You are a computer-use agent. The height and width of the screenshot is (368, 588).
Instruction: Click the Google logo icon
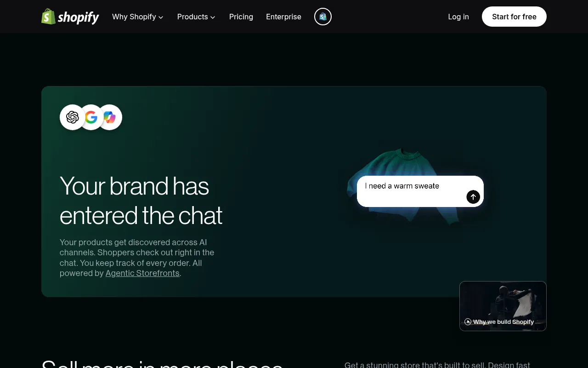[91, 117]
